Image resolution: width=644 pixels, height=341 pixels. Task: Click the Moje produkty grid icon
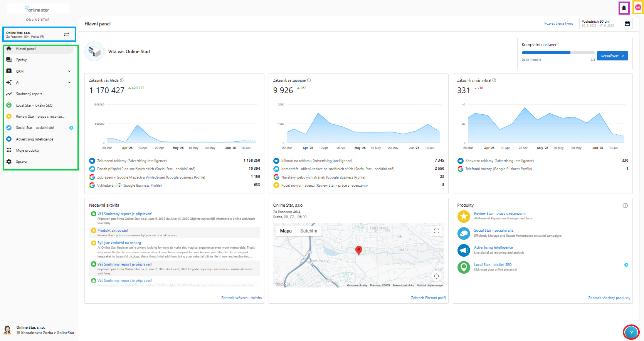[9, 150]
